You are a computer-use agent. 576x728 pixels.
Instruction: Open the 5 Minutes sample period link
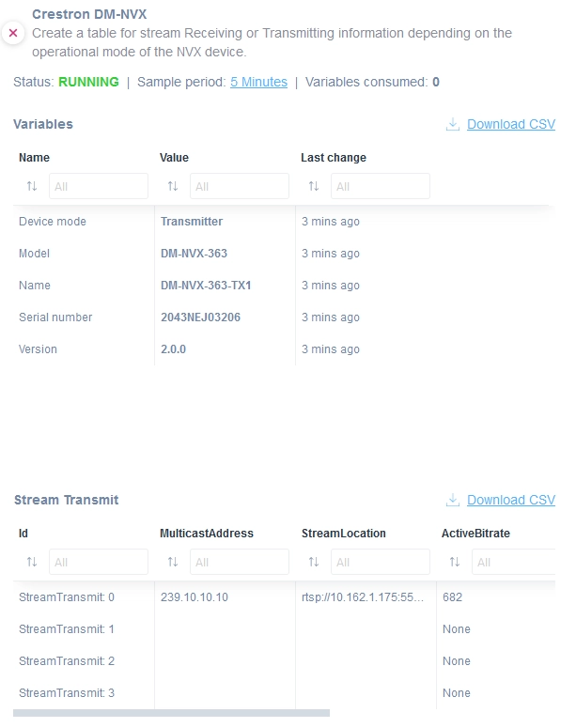pos(258,82)
